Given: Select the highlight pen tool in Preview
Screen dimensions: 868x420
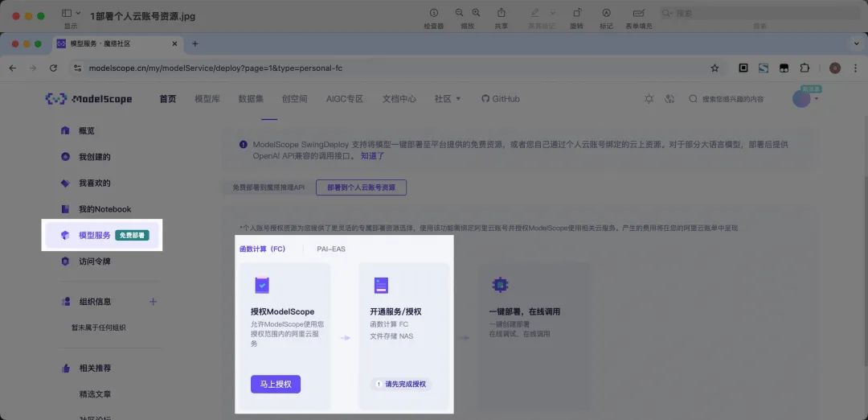Looking at the screenshot, I should 534,13.
